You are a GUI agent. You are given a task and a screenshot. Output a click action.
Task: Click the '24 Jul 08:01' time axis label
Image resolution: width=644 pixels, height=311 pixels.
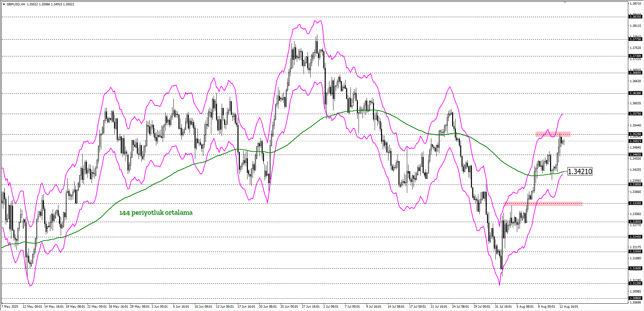pos(461,307)
